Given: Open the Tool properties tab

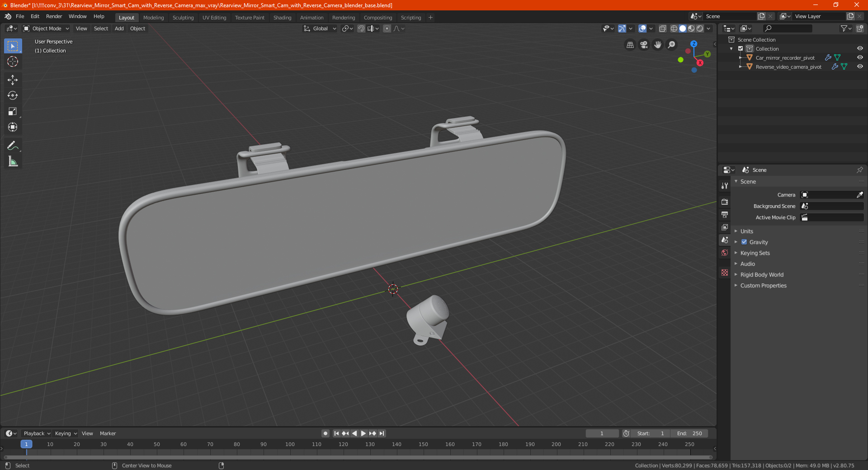Looking at the screenshot, I should click(x=725, y=186).
